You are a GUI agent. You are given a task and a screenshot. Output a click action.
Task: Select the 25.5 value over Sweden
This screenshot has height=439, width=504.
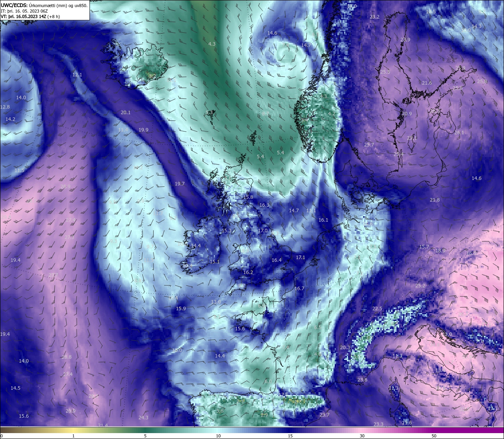point(385,72)
